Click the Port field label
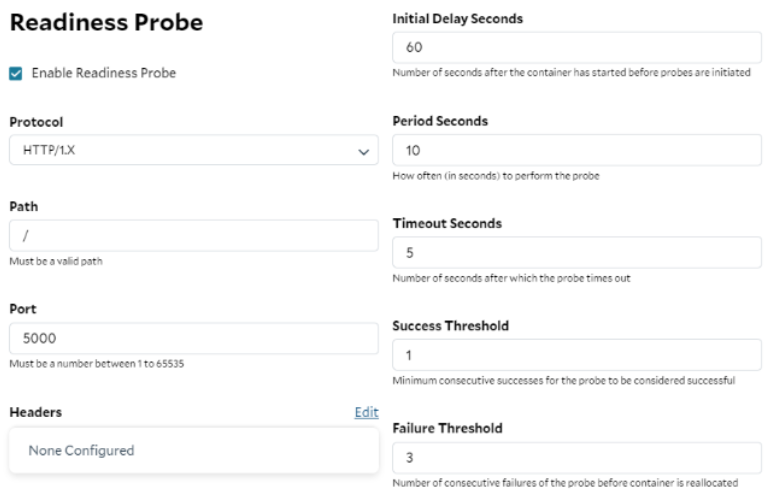 [x=23, y=309]
